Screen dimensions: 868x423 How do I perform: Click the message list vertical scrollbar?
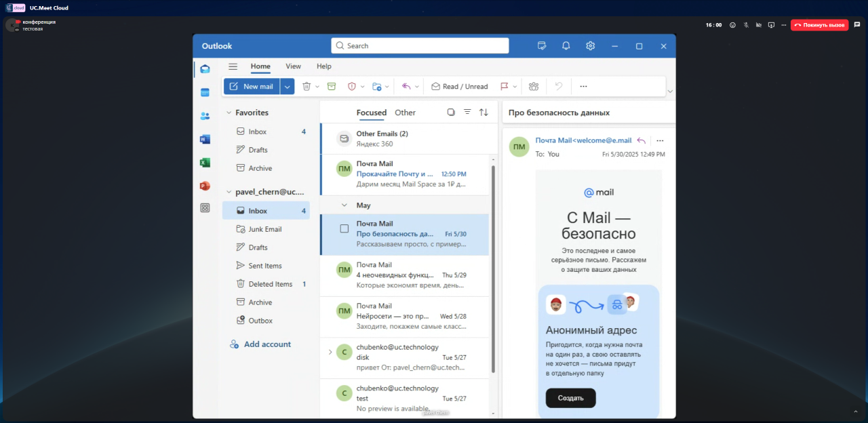[493, 271]
